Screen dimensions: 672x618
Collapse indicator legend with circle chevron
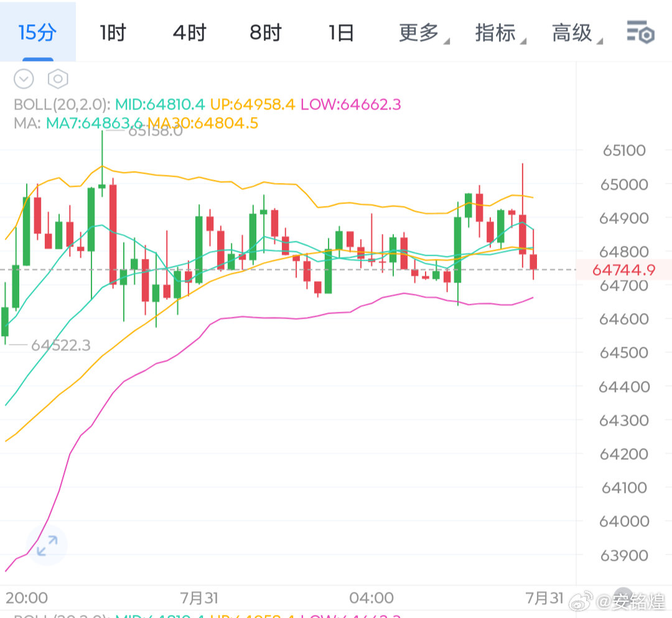pyautogui.click(x=24, y=79)
